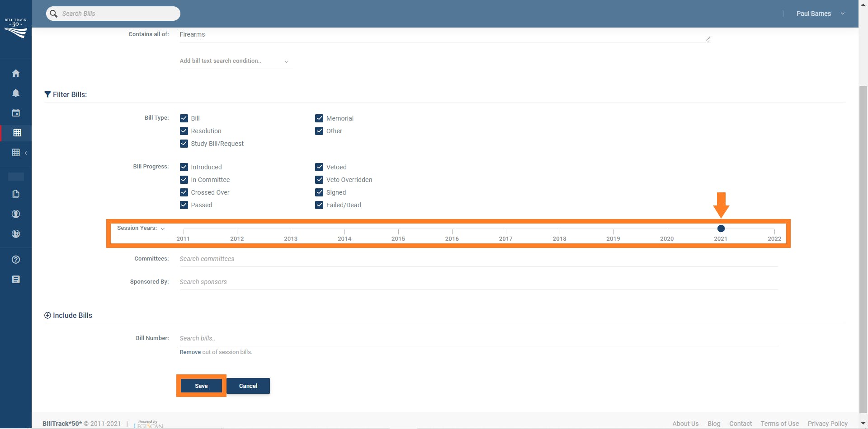Open the Paul Barnes user menu
Image resolution: width=868 pixels, height=429 pixels.
(x=820, y=14)
